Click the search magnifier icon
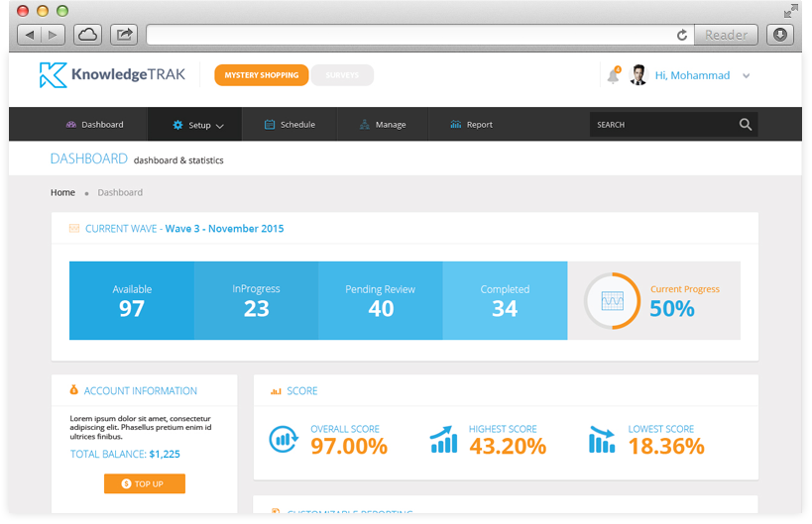 pos(746,125)
